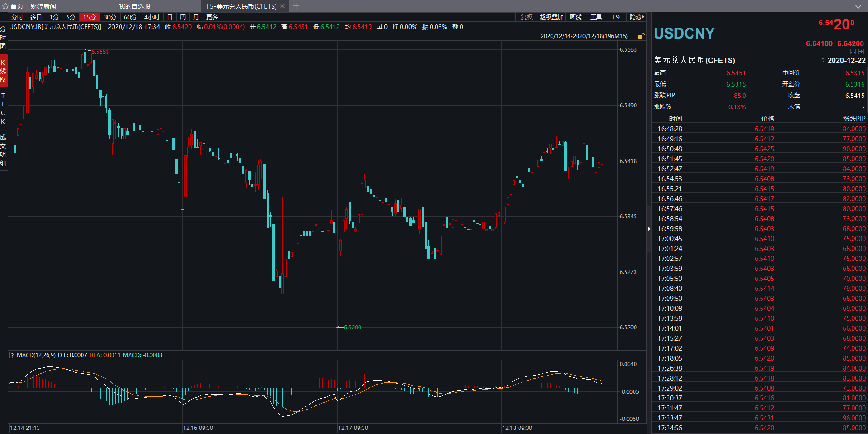Toggle the orange lock icon above the chart
868x434 pixels.
tap(640, 36)
